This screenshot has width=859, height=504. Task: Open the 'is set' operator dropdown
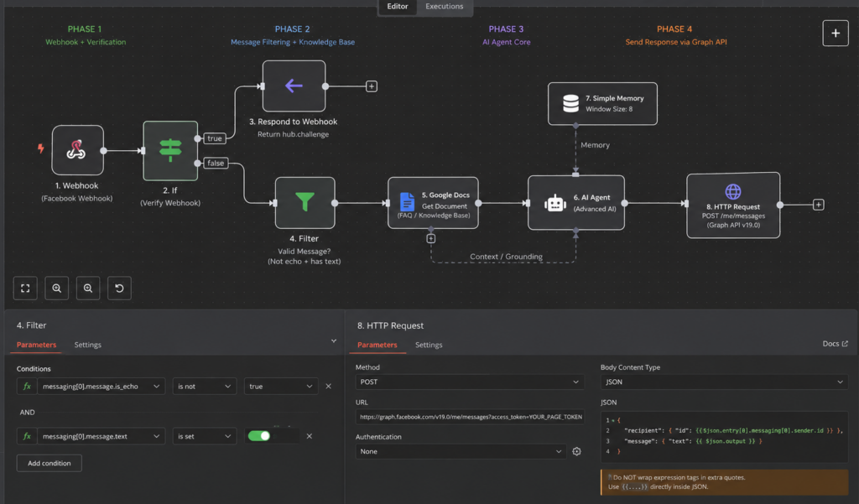click(205, 436)
